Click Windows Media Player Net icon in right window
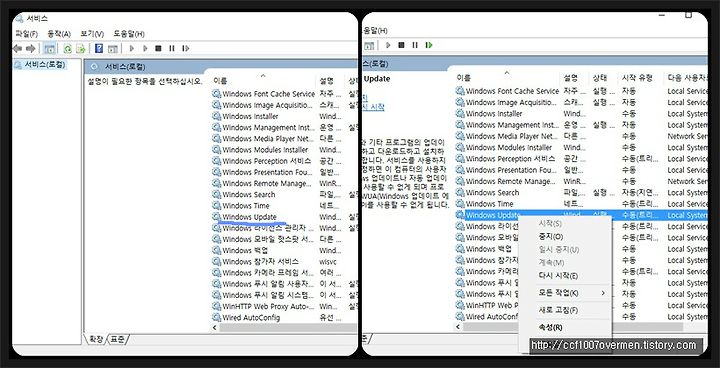720x368 pixels. pos(460,136)
